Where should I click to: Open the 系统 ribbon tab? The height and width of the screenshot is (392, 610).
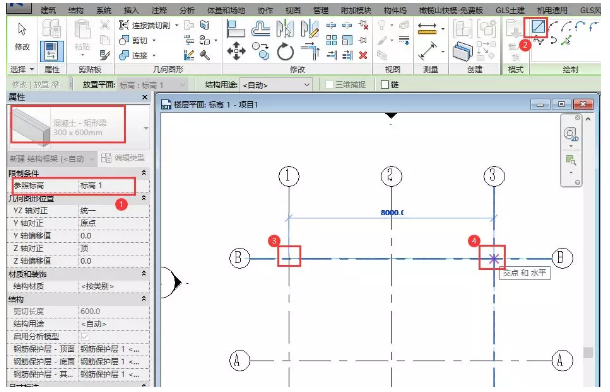(x=103, y=10)
